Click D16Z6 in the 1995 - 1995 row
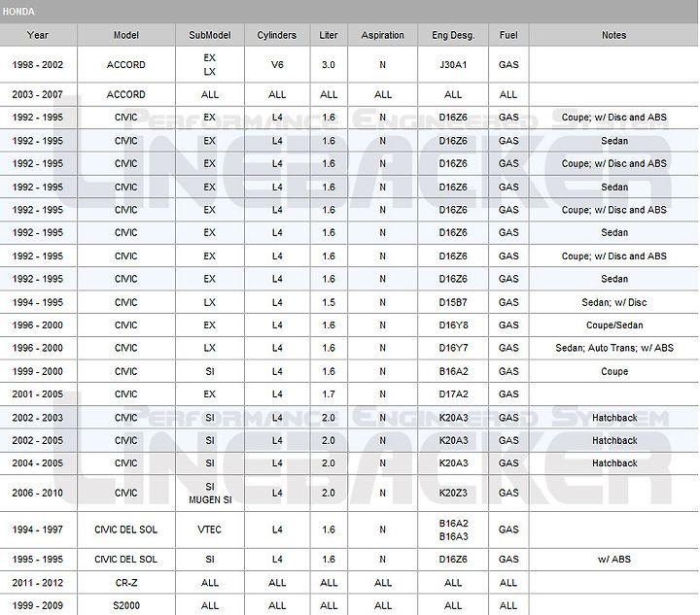The height and width of the screenshot is (615, 700). tap(453, 560)
